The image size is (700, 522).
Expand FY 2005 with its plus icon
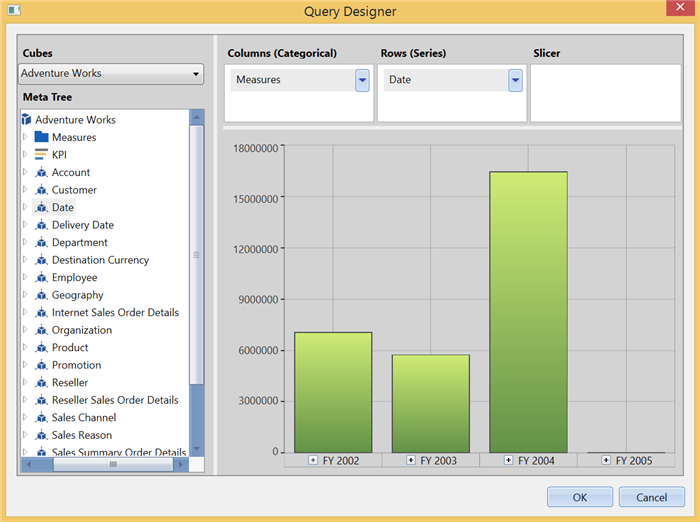pos(606,460)
